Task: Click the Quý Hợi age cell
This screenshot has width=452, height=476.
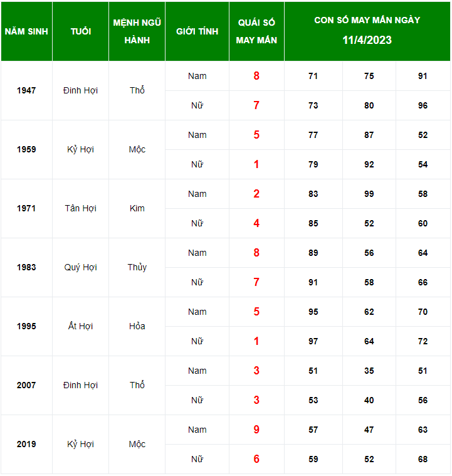Action: 80,267
